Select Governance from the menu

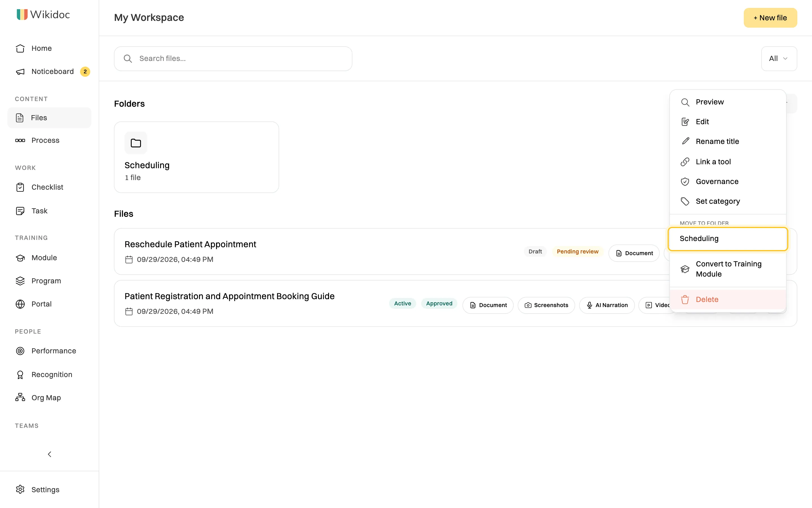[728, 181]
